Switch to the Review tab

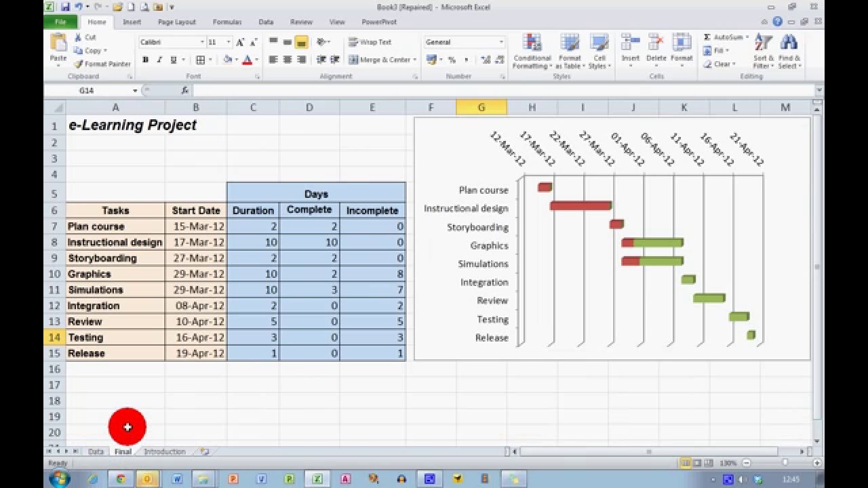[x=302, y=22]
